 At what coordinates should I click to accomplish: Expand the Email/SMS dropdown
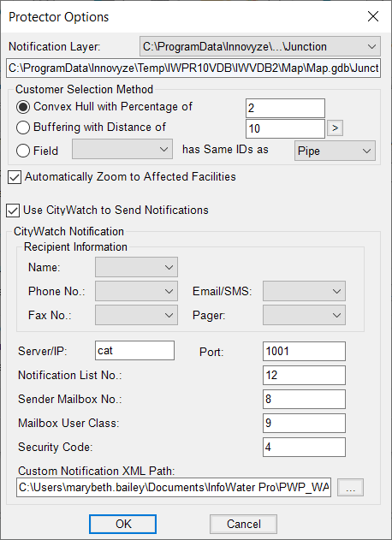304,291
